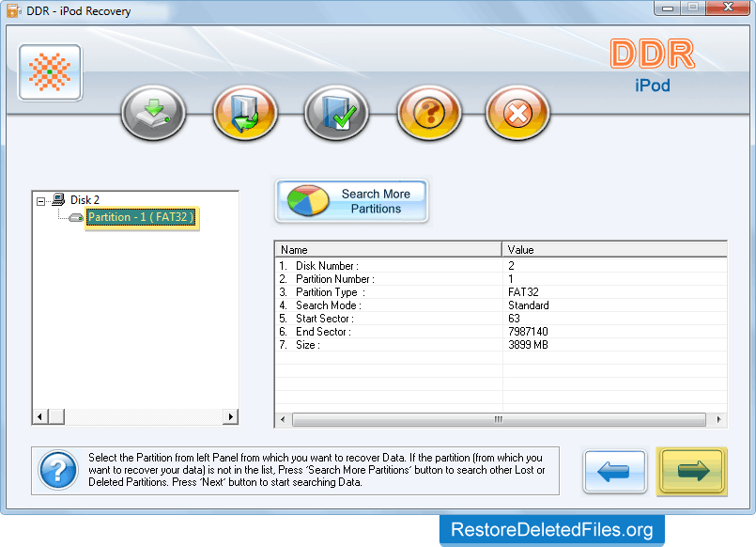Click the drive icon beside Partition - 1
Viewport: 756px width, 547px height.
(76, 218)
